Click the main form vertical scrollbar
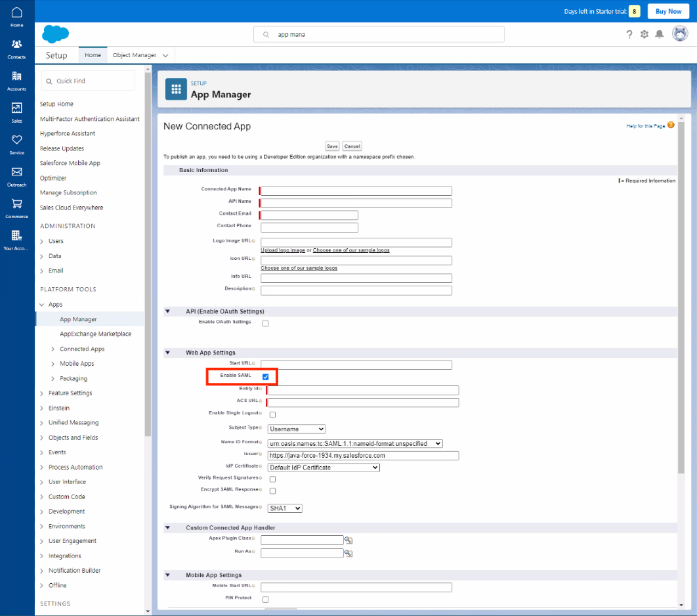 [x=681, y=298]
